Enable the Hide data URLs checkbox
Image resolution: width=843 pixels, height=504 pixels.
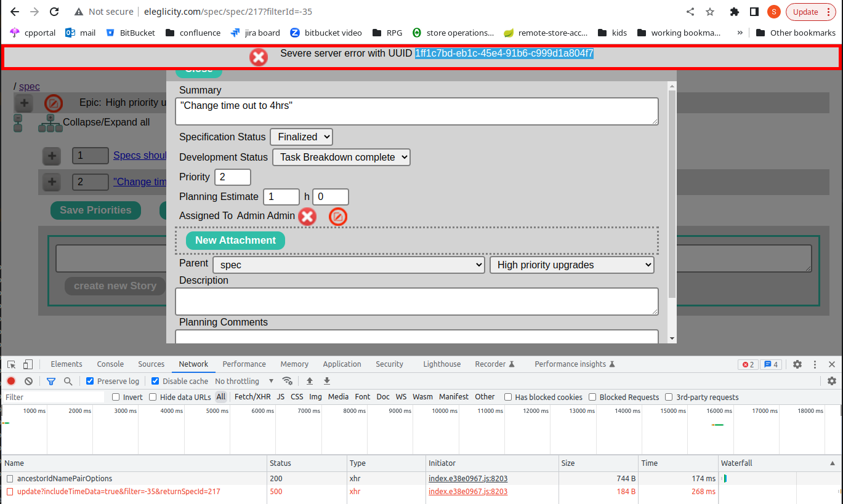tap(153, 397)
